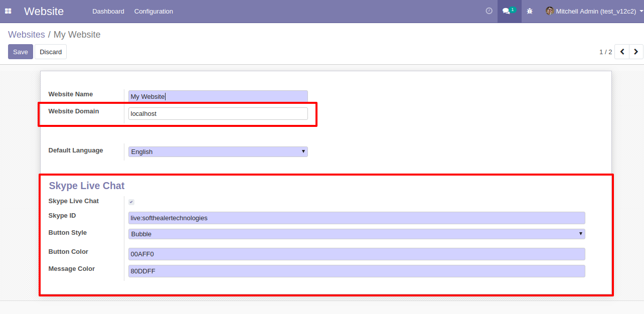Click Mitchell Admin user avatar
644x314 pixels.
[550, 11]
